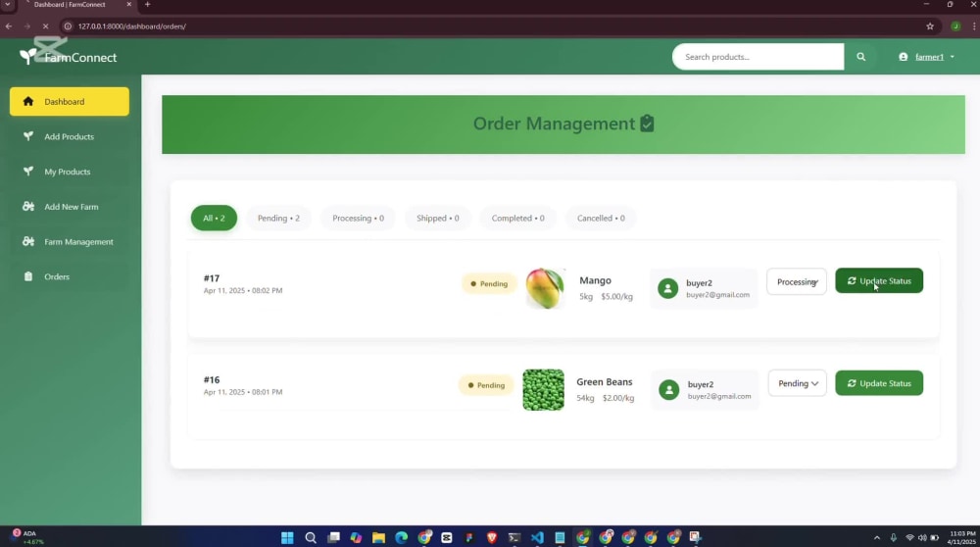Click the Pending badge on order #16
This screenshot has width=980, height=547.
tap(486, 385)
